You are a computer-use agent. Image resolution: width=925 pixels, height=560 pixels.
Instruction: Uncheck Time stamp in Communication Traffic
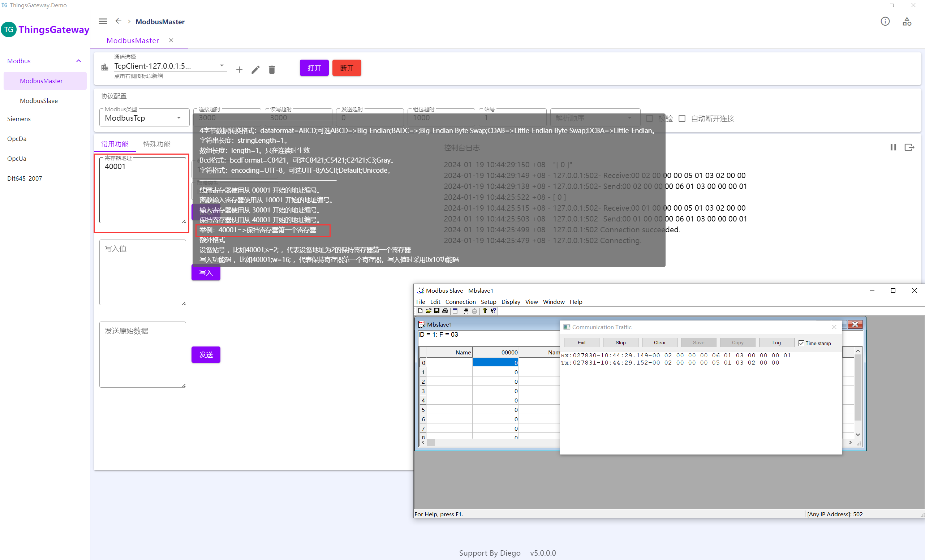pyautogui.click(x=801, y=343)
